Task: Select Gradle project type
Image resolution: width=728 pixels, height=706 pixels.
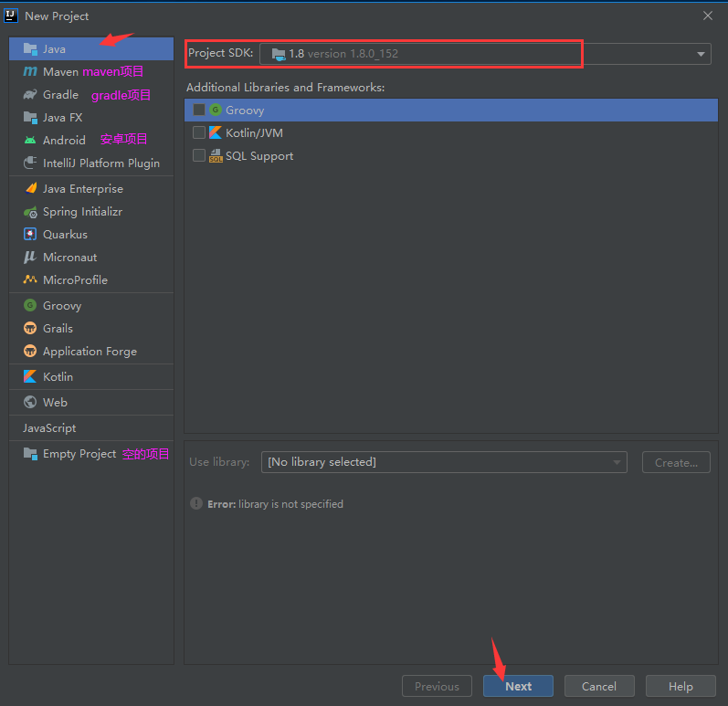Action: pos(91,95)
